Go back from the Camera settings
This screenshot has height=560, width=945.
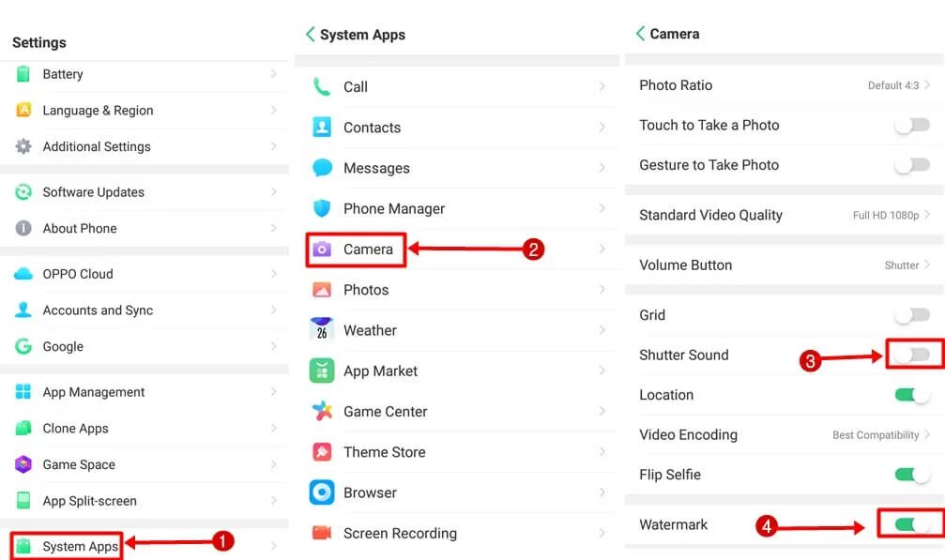pos(641,34)
